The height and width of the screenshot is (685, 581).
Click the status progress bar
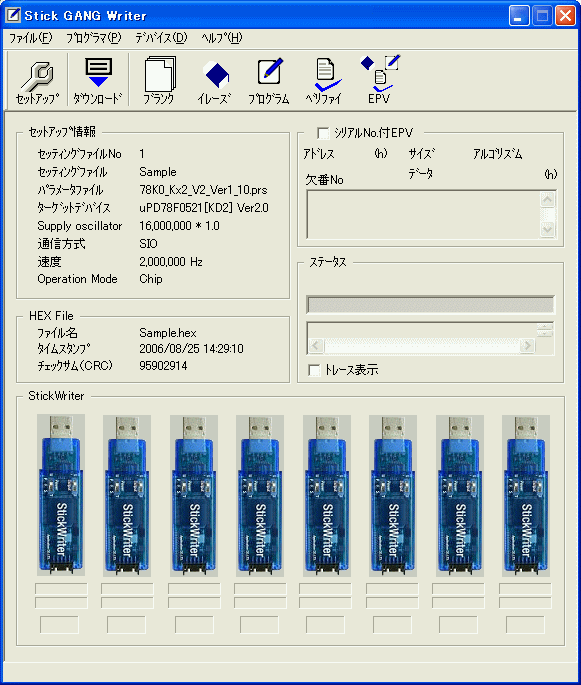point(431,304)
